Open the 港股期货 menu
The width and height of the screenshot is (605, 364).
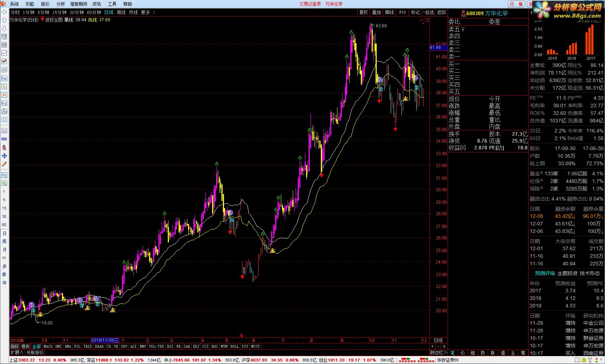coord(79,4)
